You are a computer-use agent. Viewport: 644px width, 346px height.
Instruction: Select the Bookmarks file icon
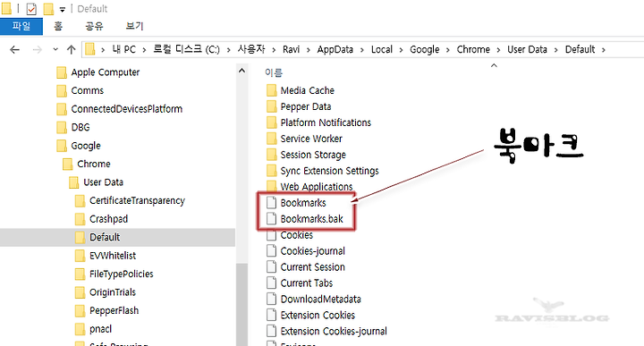click(x=272, y=203)
